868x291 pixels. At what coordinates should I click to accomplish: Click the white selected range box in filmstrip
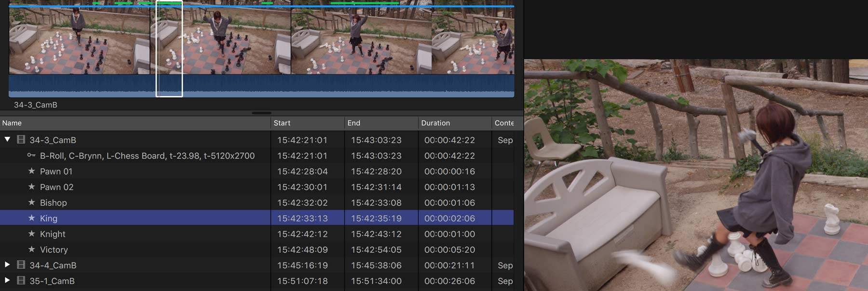point(169,49)
